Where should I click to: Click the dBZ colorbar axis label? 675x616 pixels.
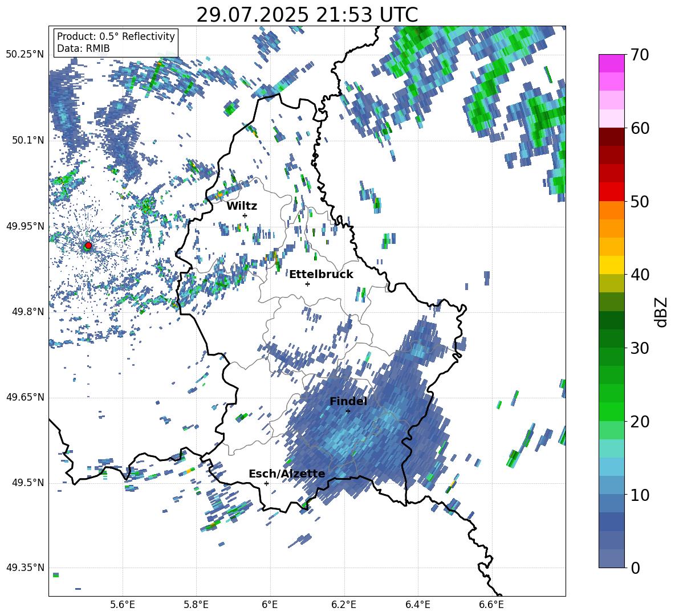662,312
